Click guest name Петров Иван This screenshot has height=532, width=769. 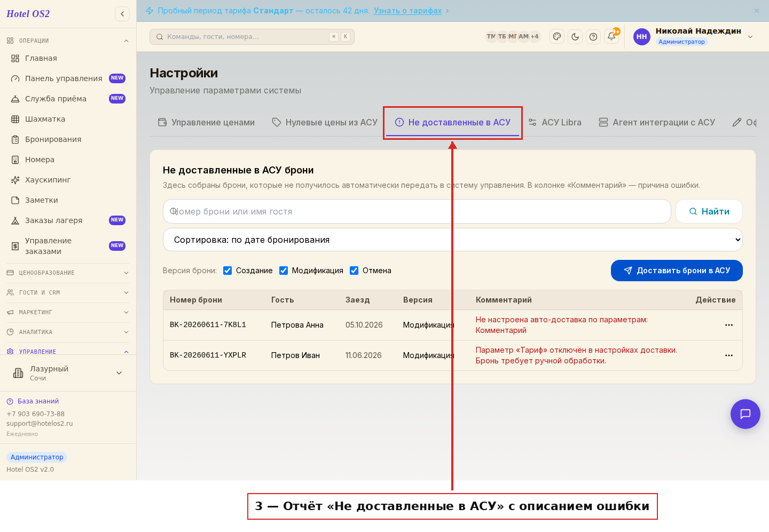click(x=295, y=355)
